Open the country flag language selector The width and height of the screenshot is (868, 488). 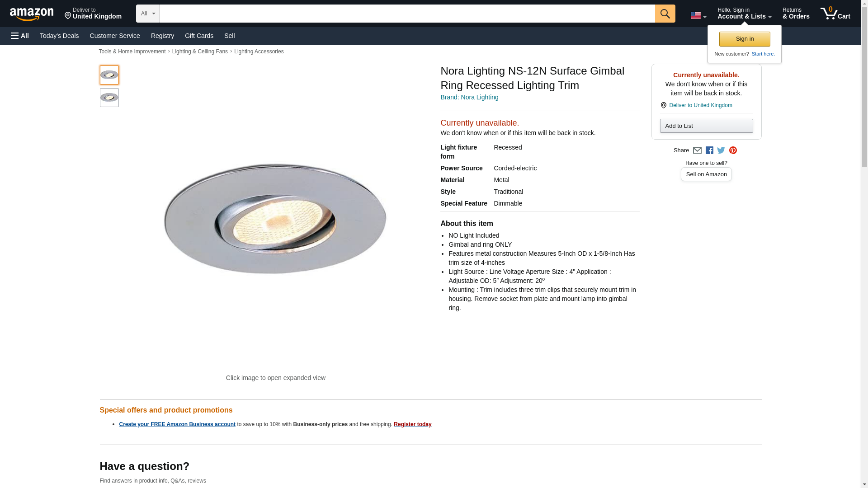698,15
